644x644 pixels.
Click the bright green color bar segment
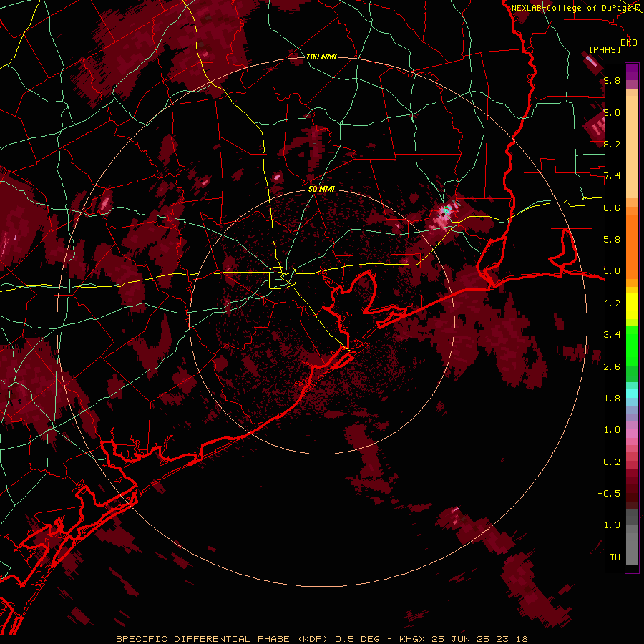point(632,345)
